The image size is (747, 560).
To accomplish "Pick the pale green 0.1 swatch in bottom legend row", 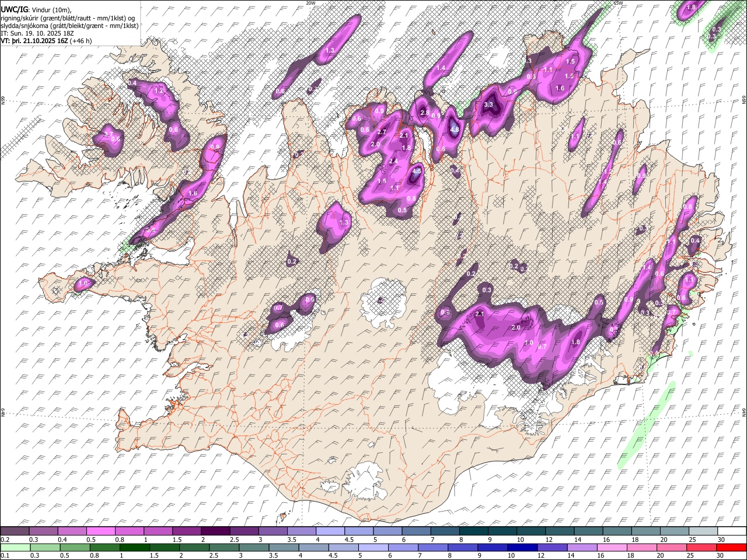I will [x=16, y=548].
